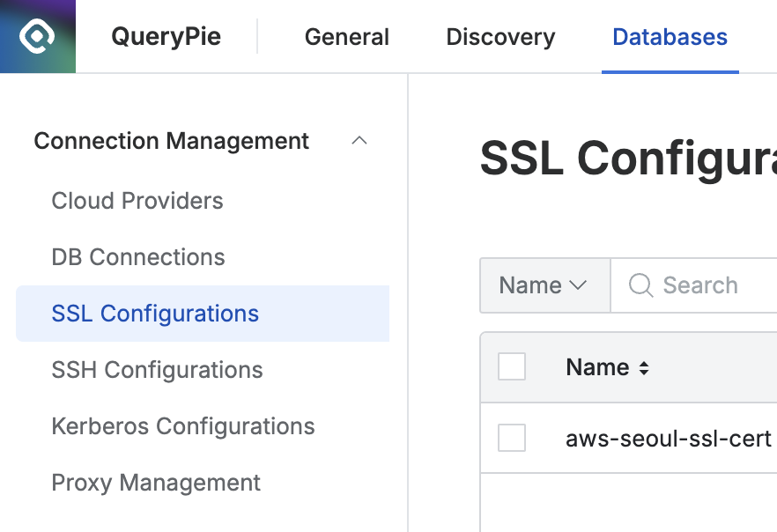Click the QueryPie logo icon

37,36
